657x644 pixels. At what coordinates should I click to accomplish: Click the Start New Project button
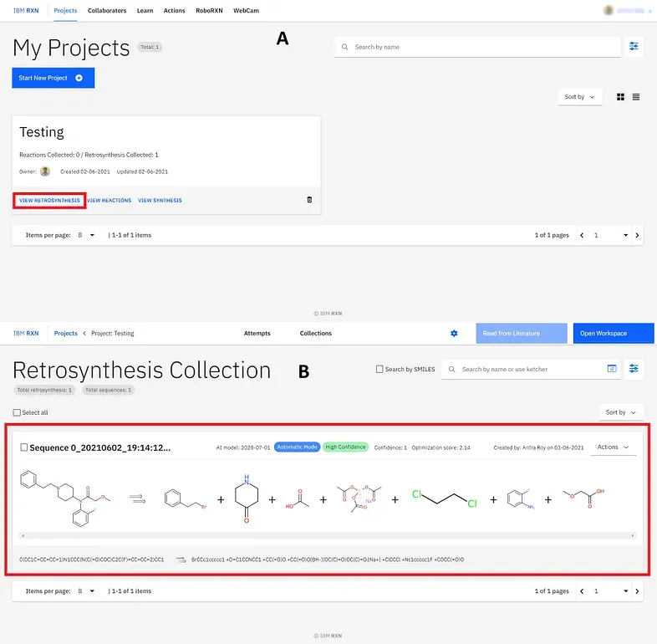(53, 78)
